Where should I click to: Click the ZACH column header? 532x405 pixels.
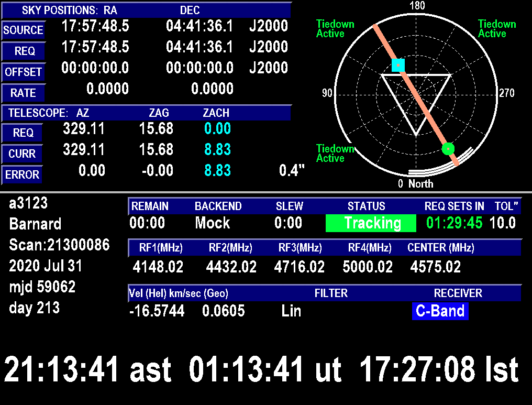216,113
